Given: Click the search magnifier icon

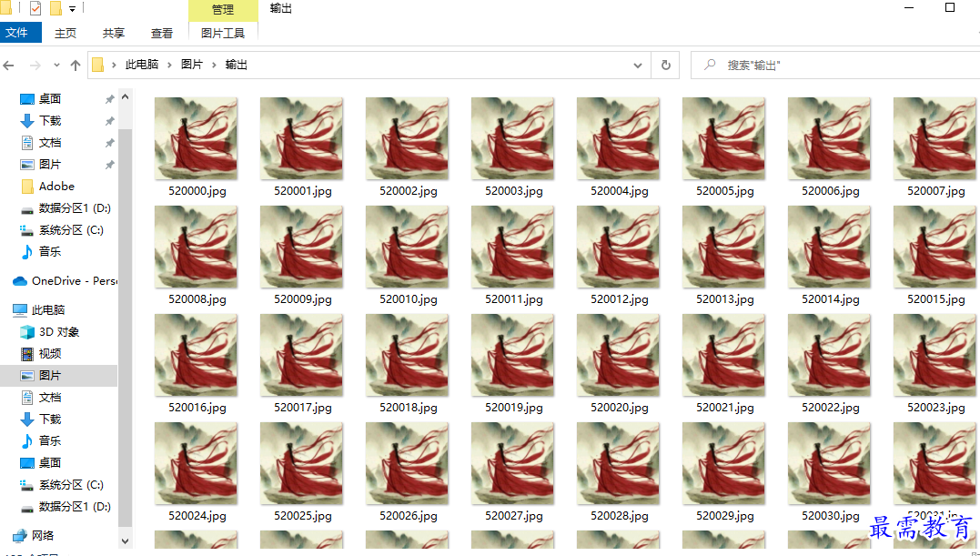Looking at the screenshot, I should click(x=710, y=65).
